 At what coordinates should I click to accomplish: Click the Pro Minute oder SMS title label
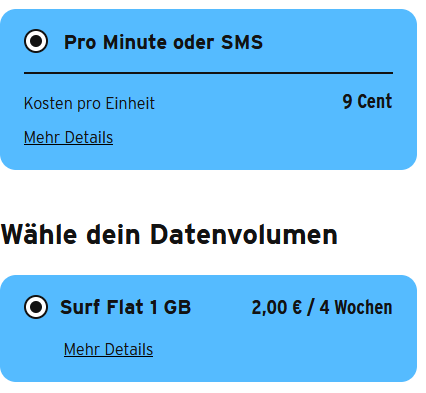point(163,42)
